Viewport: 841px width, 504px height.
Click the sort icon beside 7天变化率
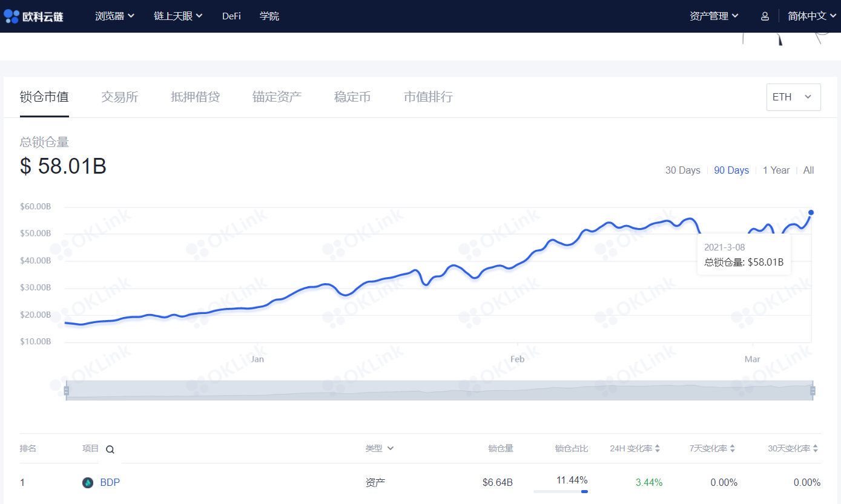(x=733, y=449)
